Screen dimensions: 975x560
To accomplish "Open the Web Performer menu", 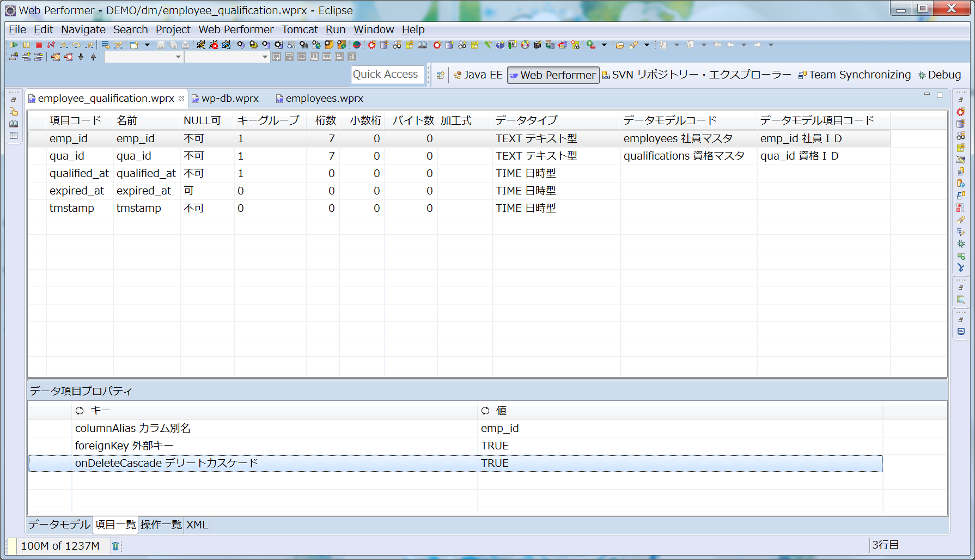I will point(236,29).
